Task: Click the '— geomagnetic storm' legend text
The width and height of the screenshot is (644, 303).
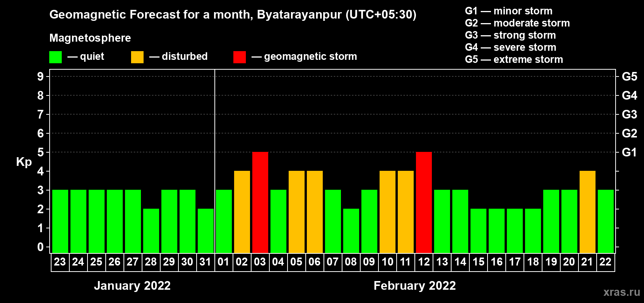Action: click(x=304, y=56)
